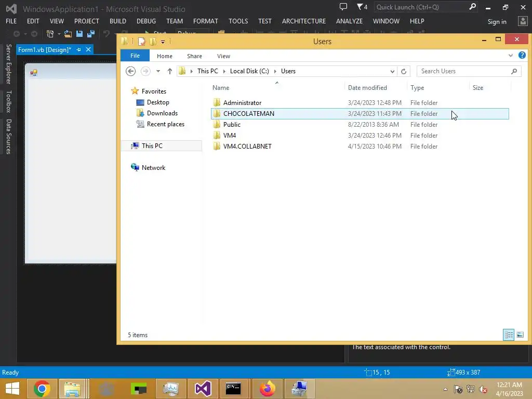Viewport: 532px width, 399px height.
Task: Switch to Details view using the bottom-right icon
Action: tap(509, 335)
